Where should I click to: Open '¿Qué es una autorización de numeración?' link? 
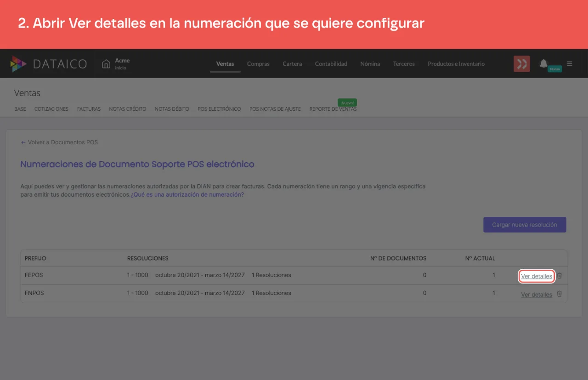pyautogui.click(x=187, y=195)
